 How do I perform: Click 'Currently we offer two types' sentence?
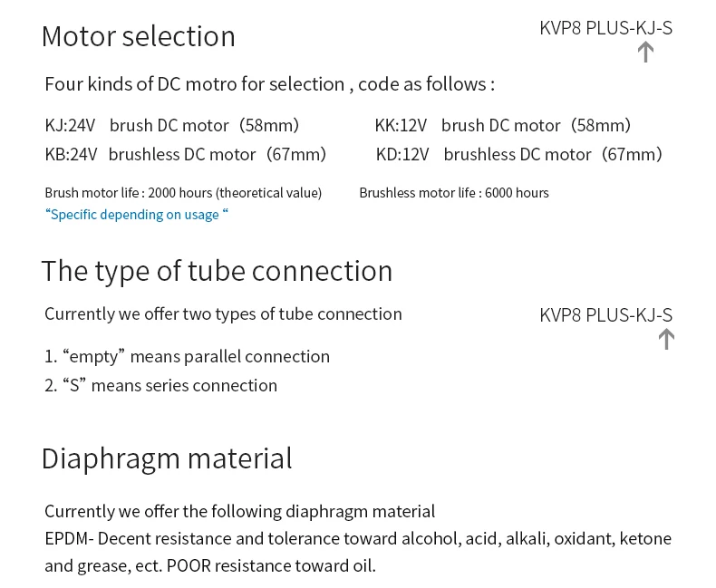223,314
